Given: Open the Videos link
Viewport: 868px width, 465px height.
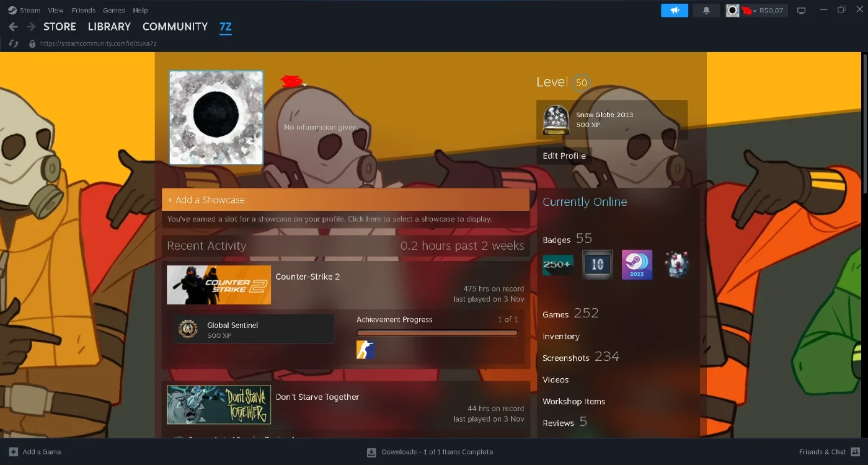Looking at the screenshot, I should pyautogui.click(x=556, y=379).
